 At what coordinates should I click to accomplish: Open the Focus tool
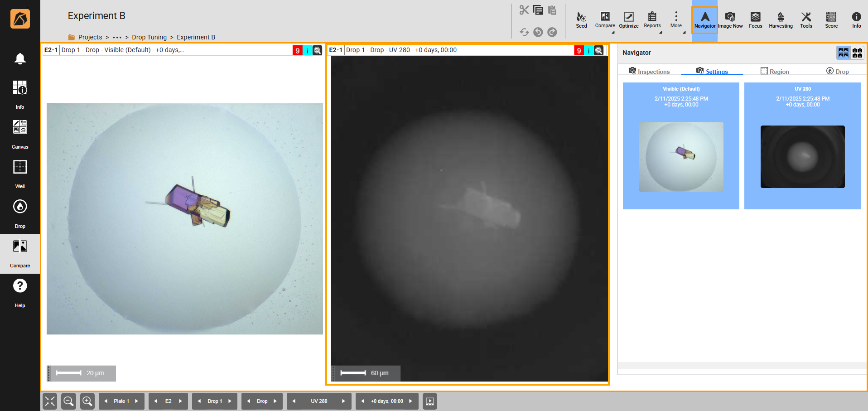coord(755,20)
